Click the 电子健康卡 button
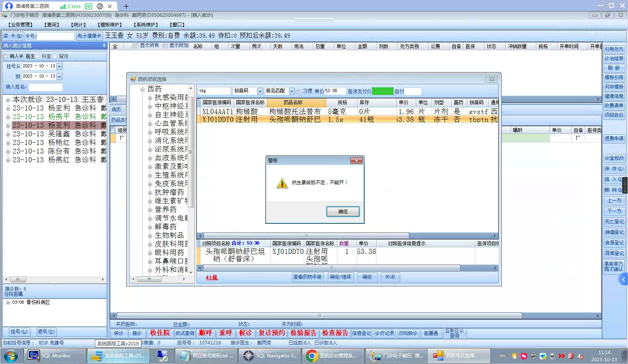 (89, 36)
